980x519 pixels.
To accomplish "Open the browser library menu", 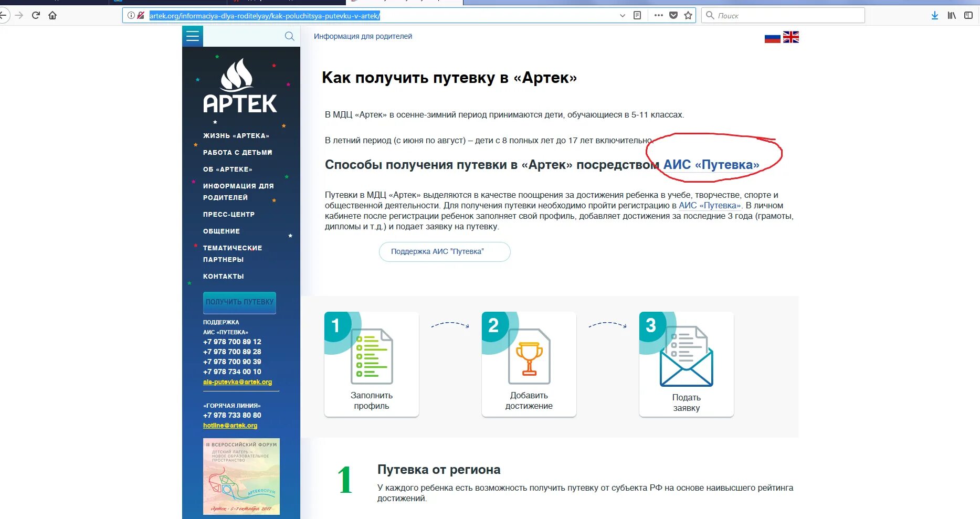I will pyautogui.click(x=952, y=16).
